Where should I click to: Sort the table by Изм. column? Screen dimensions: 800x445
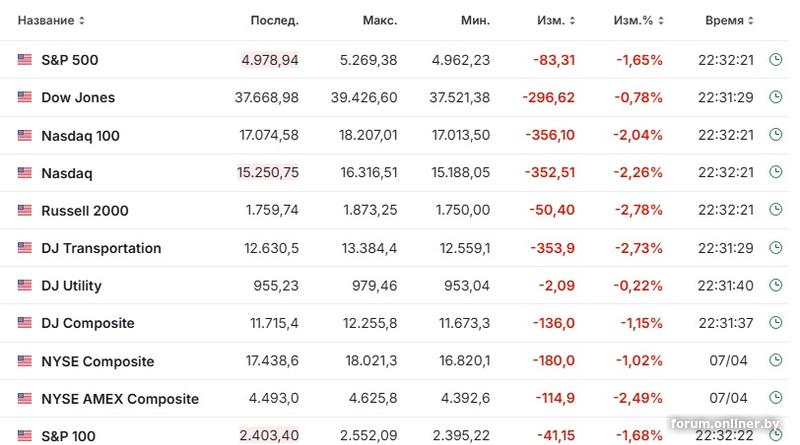tap(556, 20)
